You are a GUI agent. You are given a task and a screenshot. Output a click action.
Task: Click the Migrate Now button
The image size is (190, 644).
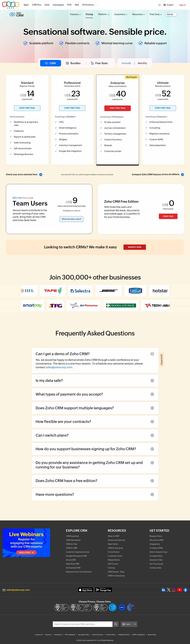[x=134, y=247]
